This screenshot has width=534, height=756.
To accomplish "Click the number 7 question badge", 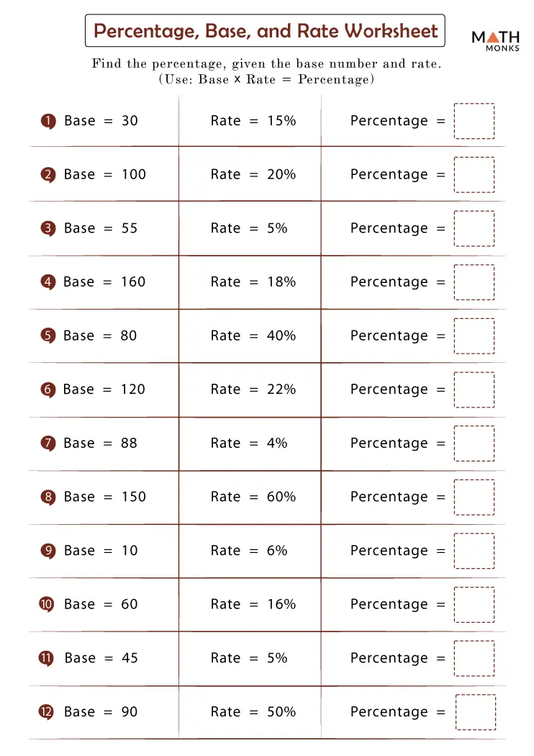I will coord(47,444).
